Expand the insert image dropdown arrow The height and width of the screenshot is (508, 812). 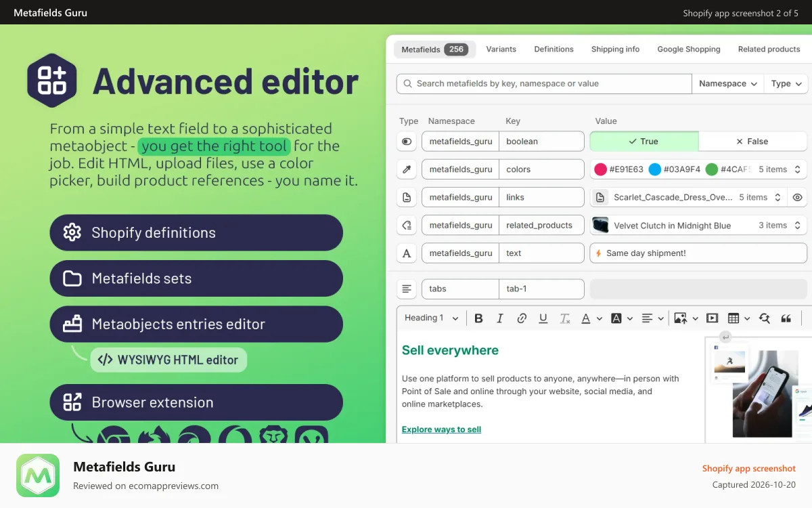(694, 318)
